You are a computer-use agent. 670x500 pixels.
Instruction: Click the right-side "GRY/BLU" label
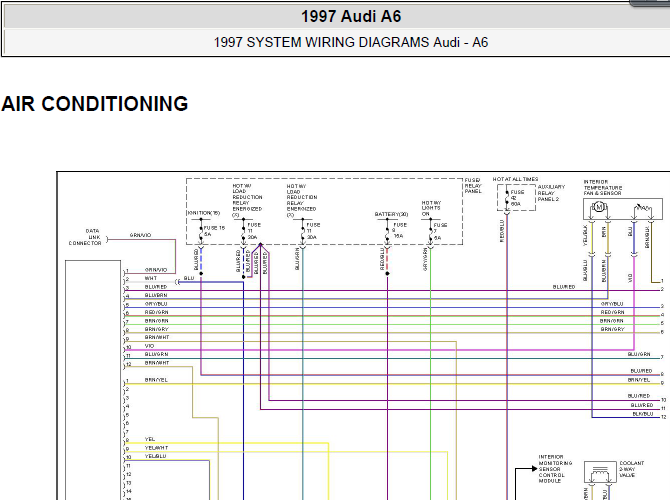pos(612,304)
